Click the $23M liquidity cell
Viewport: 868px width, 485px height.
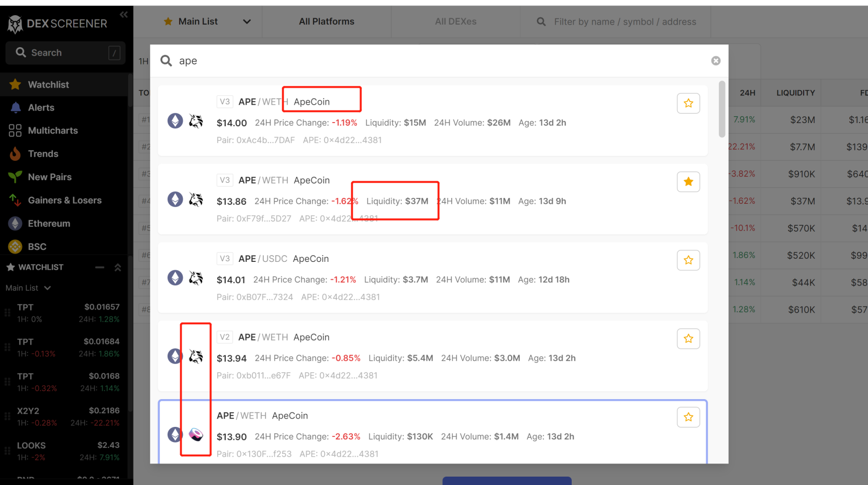pyautogui.click(x=803, y=120)
